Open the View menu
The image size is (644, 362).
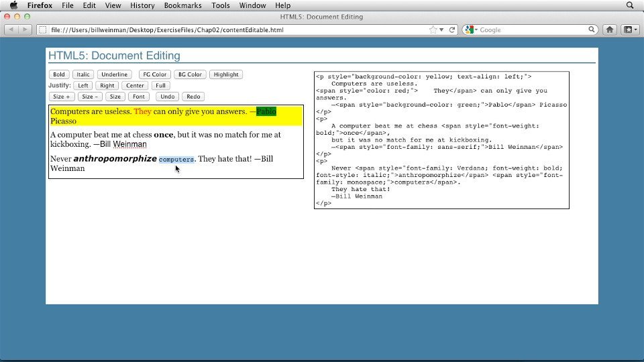(113, 5)
